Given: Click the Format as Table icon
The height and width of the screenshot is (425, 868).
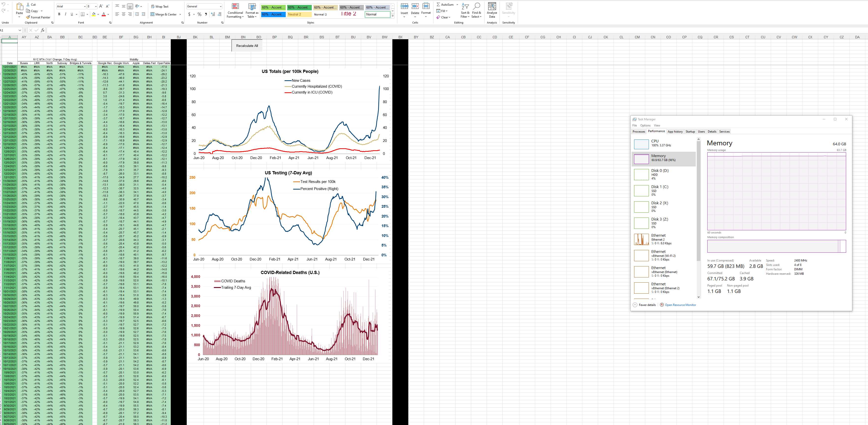Looking at the screenshot, I should point(252,11).
